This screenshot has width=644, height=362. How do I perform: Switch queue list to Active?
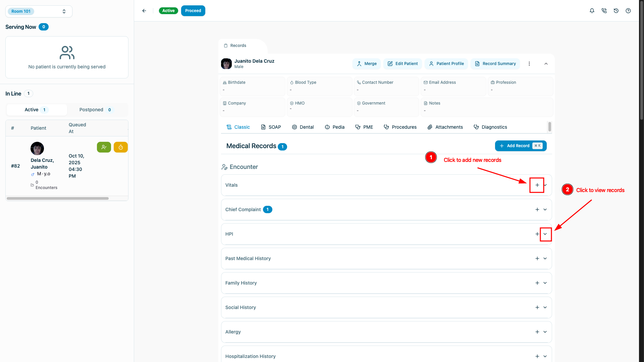[36, 110]
